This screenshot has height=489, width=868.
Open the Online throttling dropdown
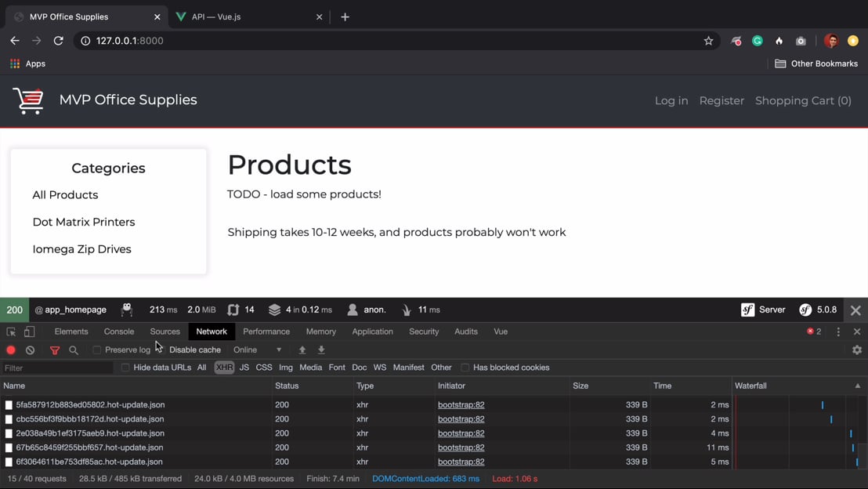click(x=257, y=350)
